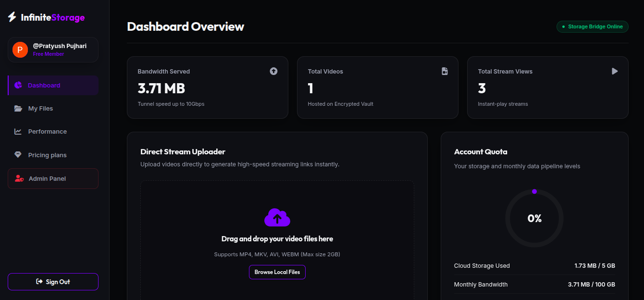Click the circular 0% quota progress ring
Screen dimensions: 644x300
tap(534, 218)
